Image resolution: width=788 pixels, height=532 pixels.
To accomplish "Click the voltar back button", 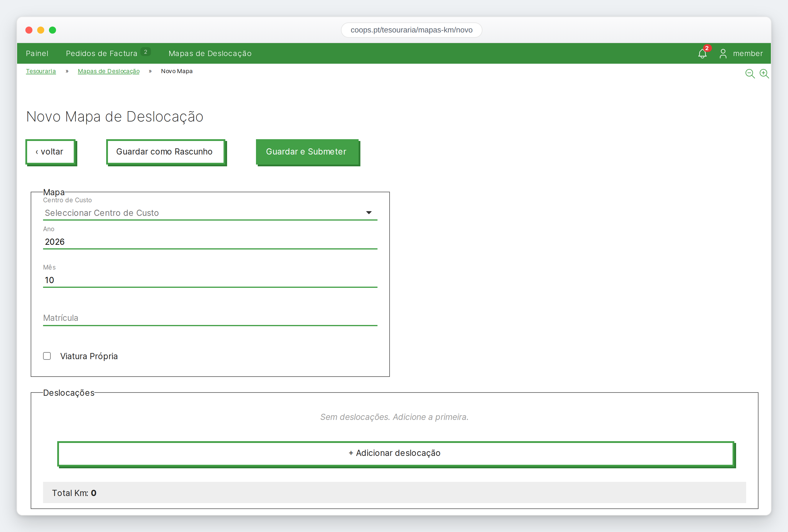I will (50, 152).
